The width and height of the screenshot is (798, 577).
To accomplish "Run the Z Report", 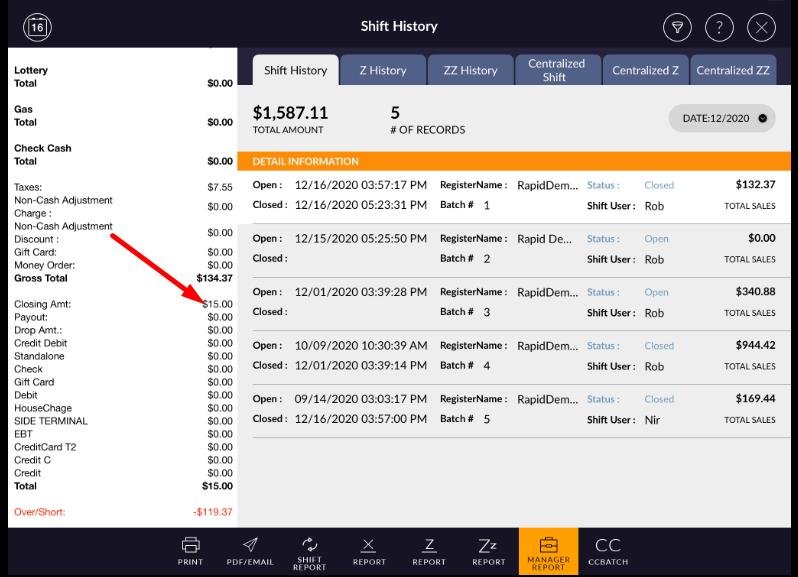I will pyautogui.click(x=429, y=550).
